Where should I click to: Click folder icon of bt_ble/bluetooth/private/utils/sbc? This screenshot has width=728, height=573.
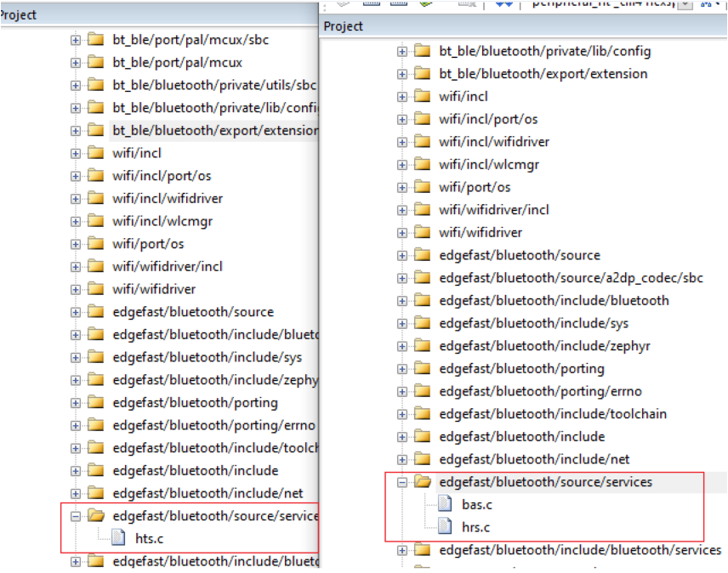[x=95, y=85]
